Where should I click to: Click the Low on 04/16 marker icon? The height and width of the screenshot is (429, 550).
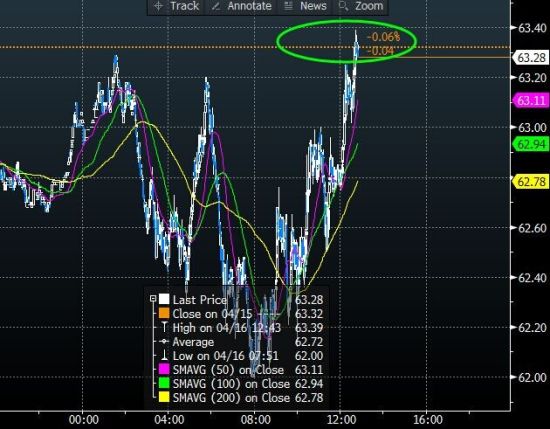164,356
